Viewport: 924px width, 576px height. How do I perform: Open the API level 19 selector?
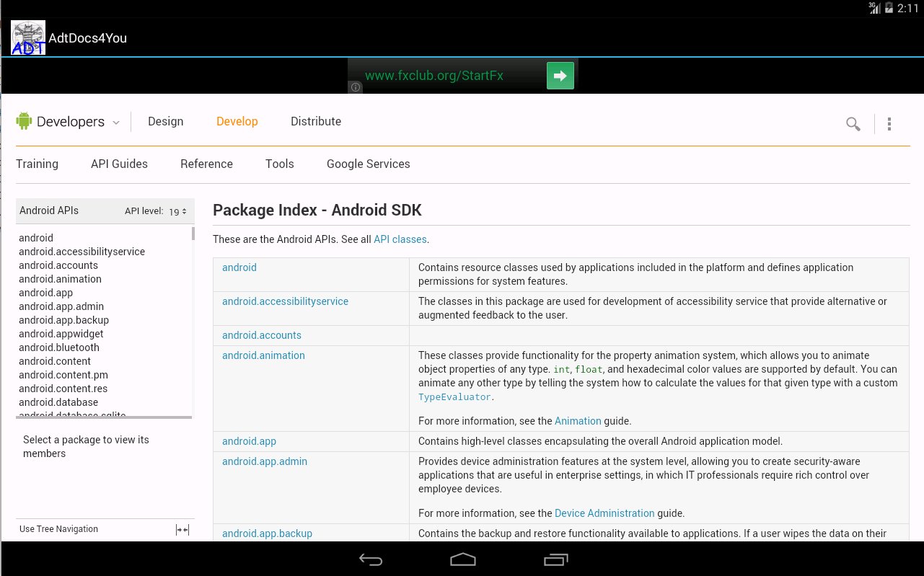[x=178, y=211]
